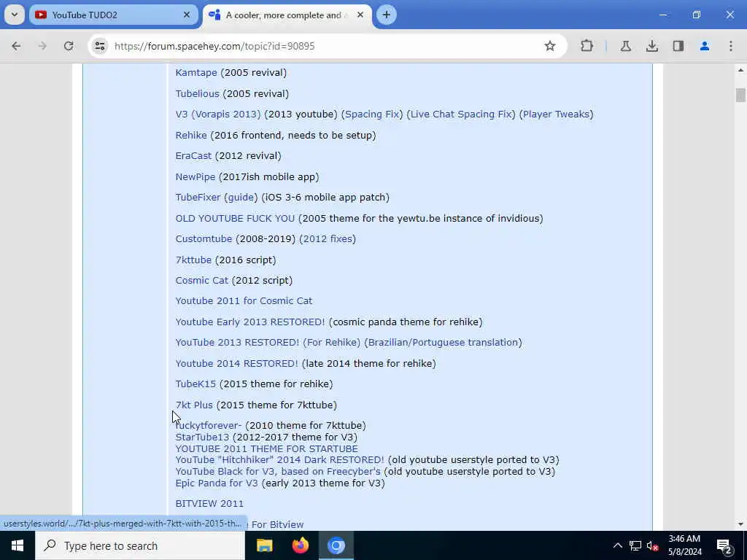Click the taskbar search box
Image resolution: width=747 pixels, height=560 pixels.
pyautogui.click(x=140, y=545)
